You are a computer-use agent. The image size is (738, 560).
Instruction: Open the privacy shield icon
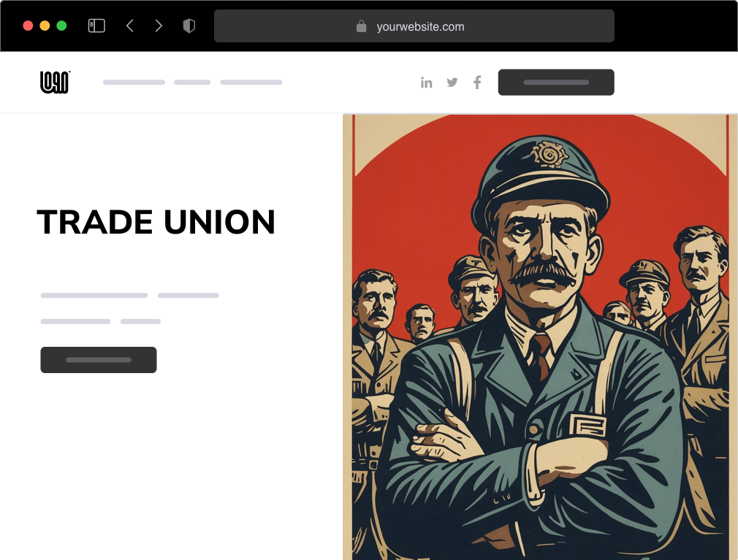coord(189,26)
